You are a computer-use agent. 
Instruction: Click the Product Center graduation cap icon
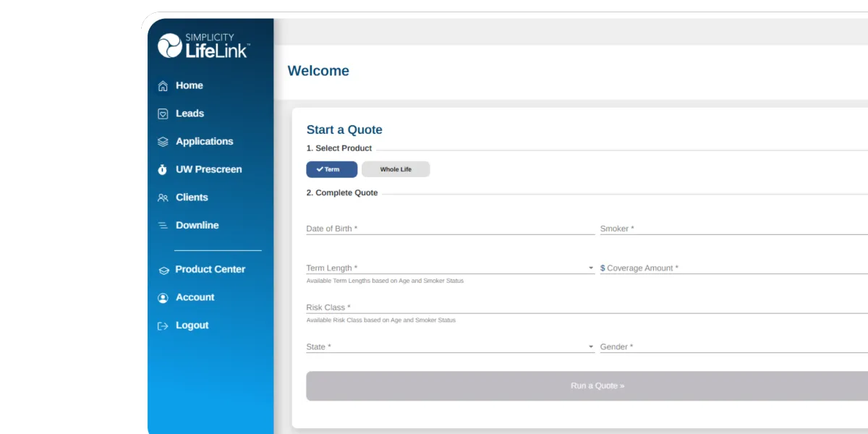[x=163, y=270]
